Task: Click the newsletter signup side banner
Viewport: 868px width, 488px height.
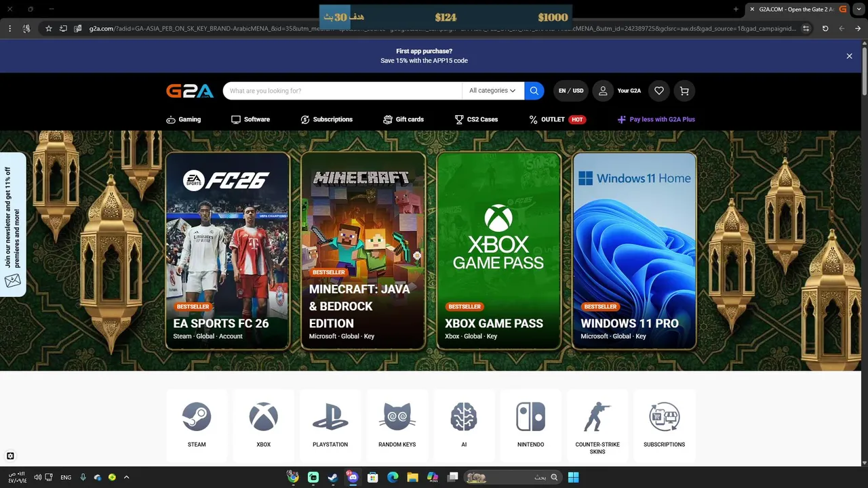Action: [13, 224]
